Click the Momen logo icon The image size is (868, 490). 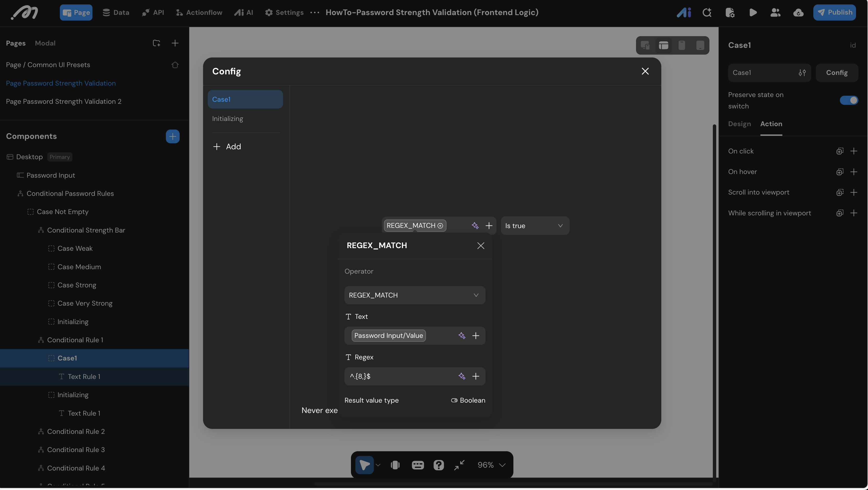tap(24, 13)
